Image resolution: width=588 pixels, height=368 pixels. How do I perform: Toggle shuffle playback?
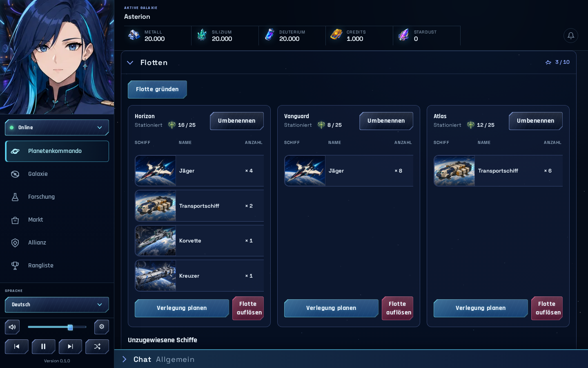tap(97, 346)
